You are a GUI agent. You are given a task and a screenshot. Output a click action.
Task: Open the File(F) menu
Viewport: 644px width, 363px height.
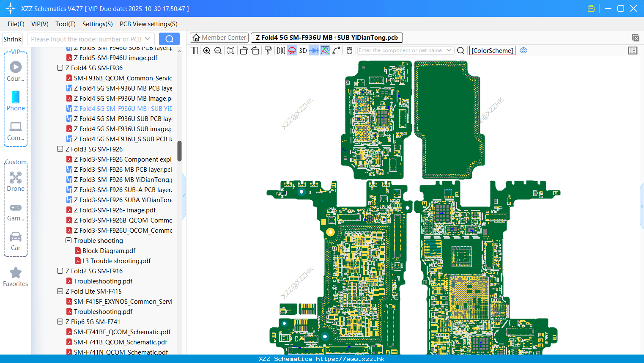[x=16, y=24]
